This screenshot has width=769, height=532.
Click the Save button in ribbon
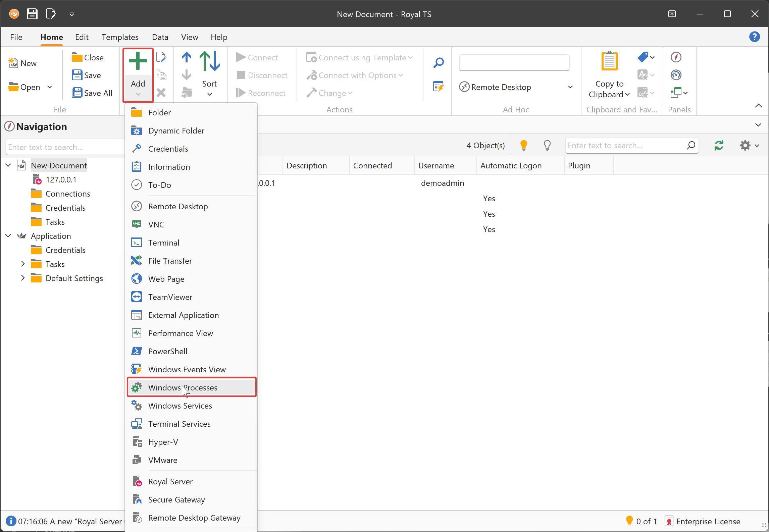point(87,75)
